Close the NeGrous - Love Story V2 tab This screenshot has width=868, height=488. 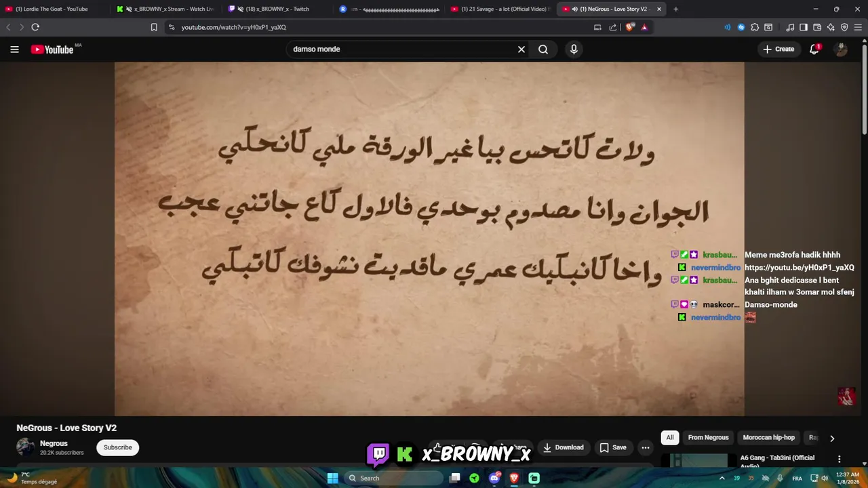[x=658, y=9]
